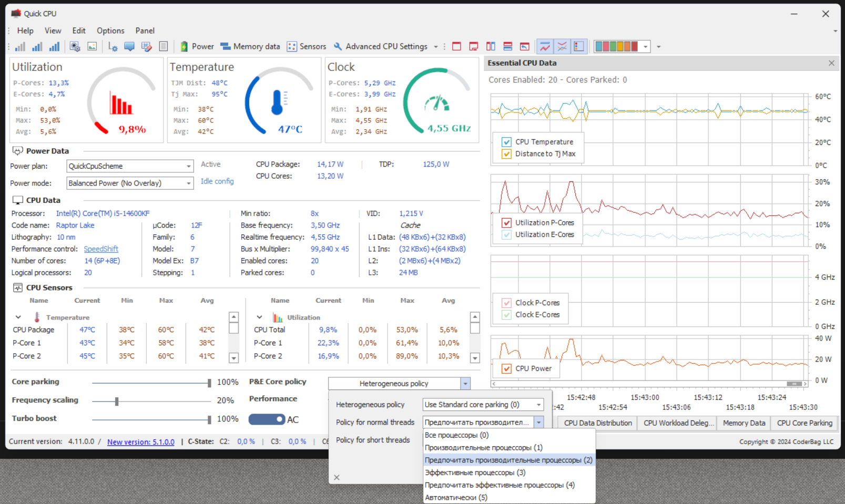
Task: Select 'Эффективные процессоры (3)' option
Action: [x=510, y=472]
